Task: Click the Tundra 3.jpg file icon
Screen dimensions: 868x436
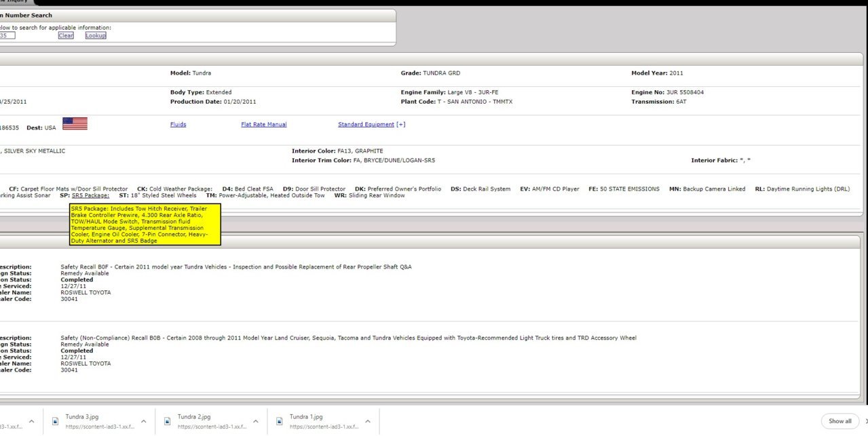Action: point(55,421)
